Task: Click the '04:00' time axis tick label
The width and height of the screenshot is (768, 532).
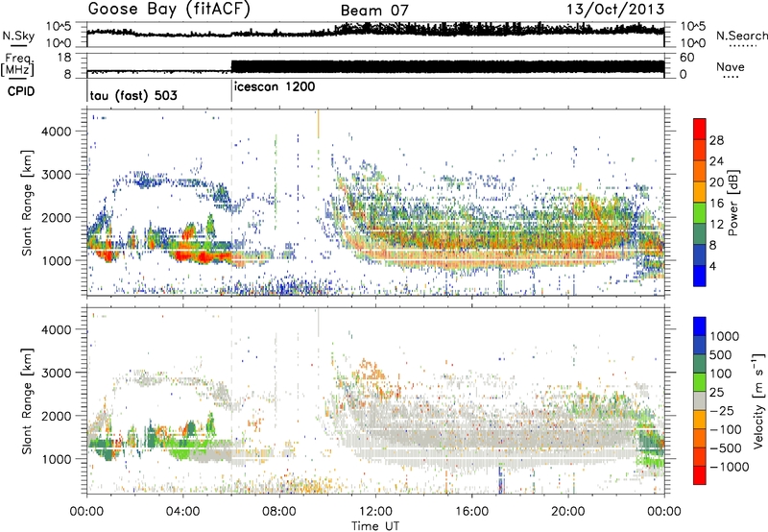Action: point(183,511)
